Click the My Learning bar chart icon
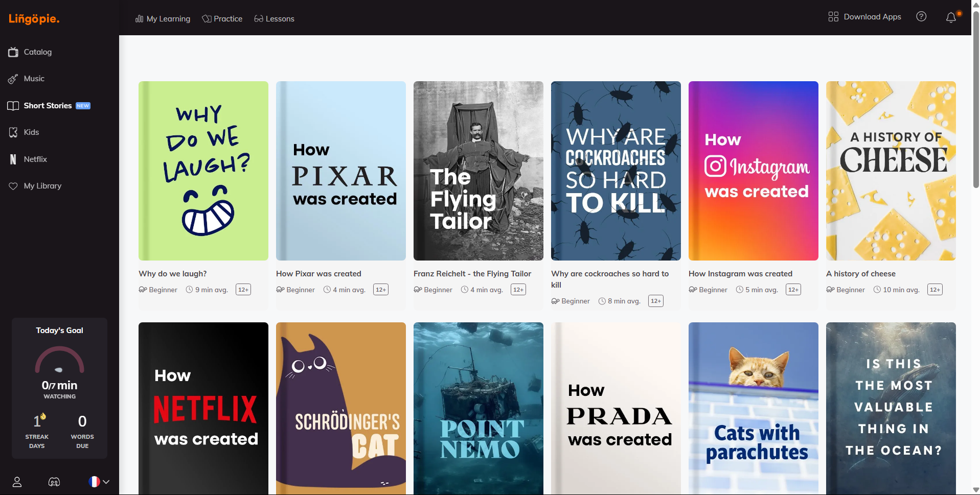980x495 pixels. click(x=139, y=18)
